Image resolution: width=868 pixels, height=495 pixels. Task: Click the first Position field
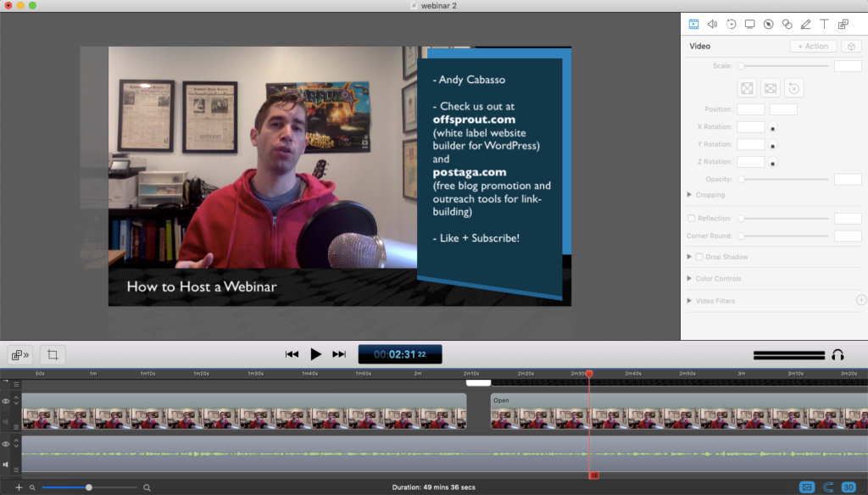751,109
